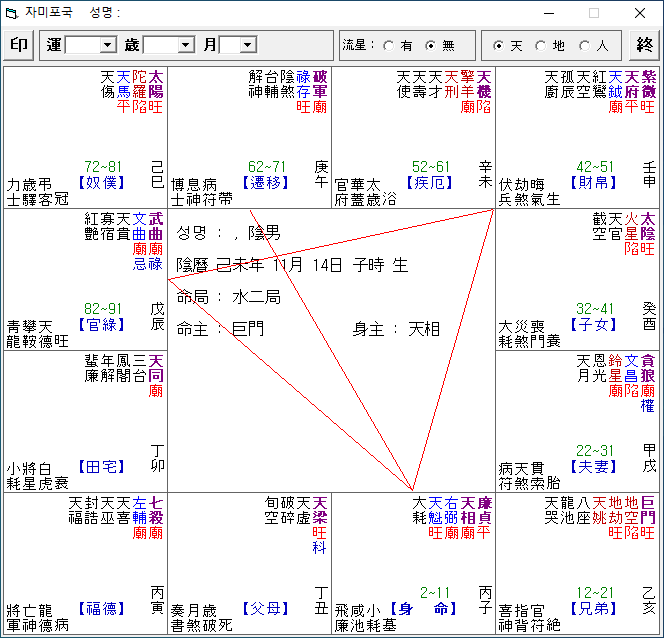
Task: Click the 82~91 age range
Action: coord(103,309)
